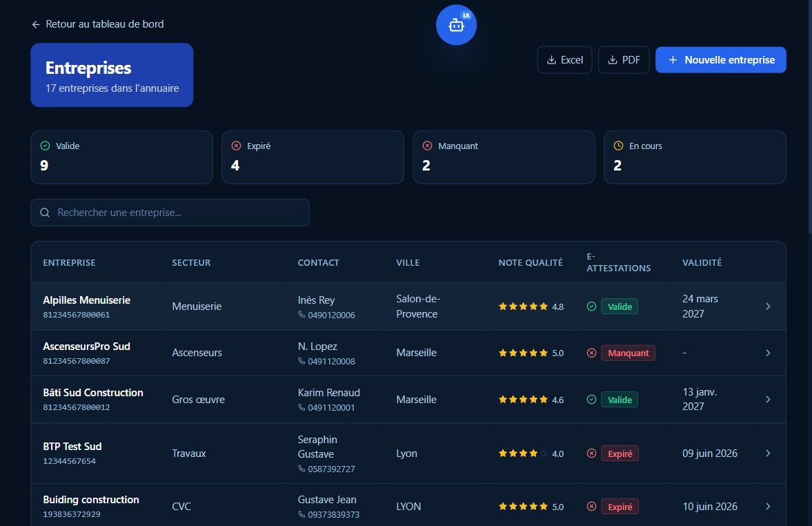Filter by the Expiré status card

[x=313, y=157]
